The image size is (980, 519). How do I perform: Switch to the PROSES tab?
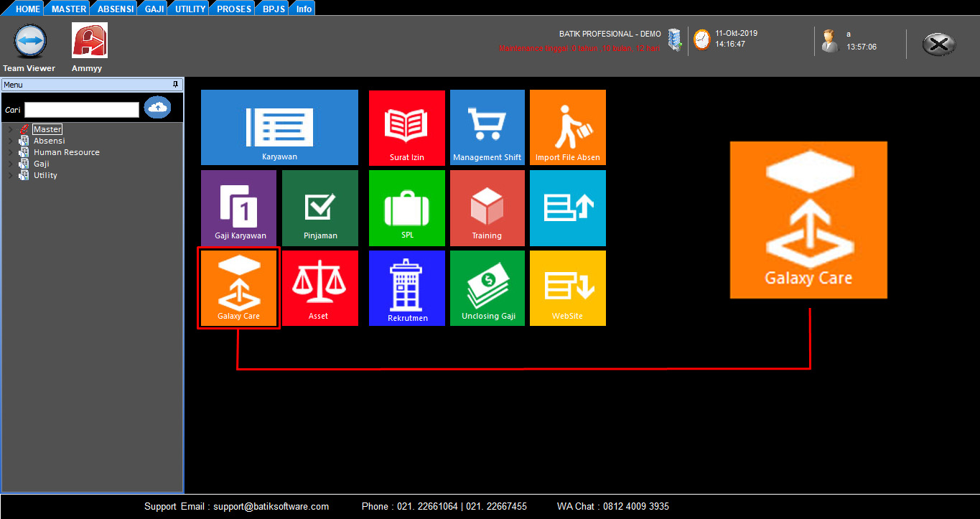(x=234, y=9)
